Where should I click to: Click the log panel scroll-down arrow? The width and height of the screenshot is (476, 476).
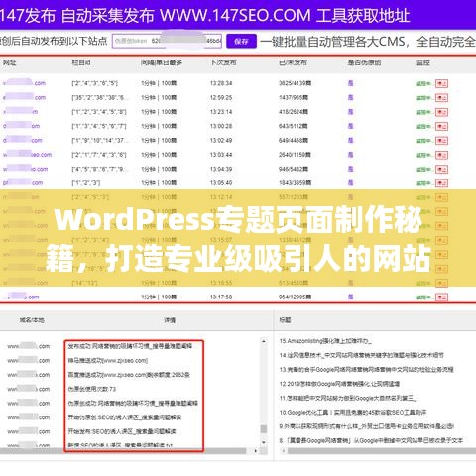pyautogui.click(x=264, y=442)
